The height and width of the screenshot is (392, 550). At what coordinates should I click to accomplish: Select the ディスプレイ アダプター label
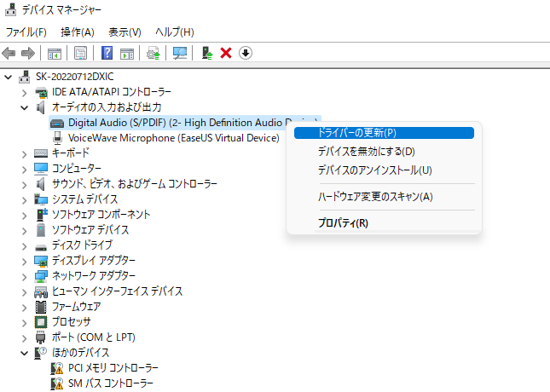click(94, 261)
